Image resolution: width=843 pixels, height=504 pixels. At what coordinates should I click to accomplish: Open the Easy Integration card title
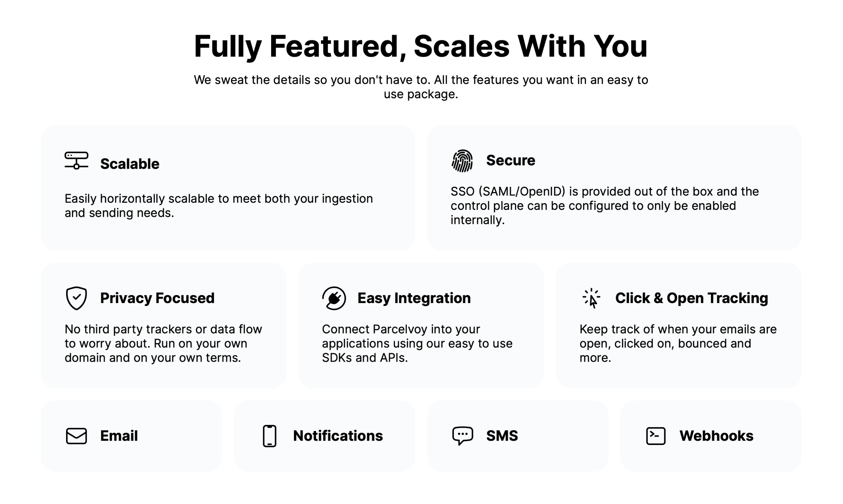(x=414, y=298)
